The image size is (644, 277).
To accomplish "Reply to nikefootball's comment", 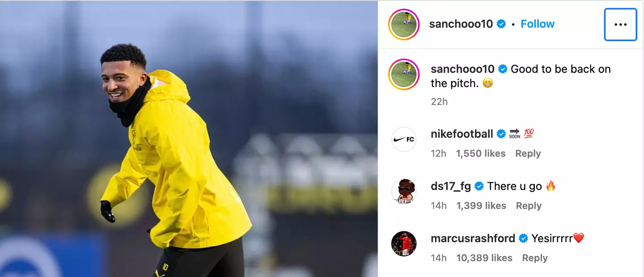I will [528, 153].
